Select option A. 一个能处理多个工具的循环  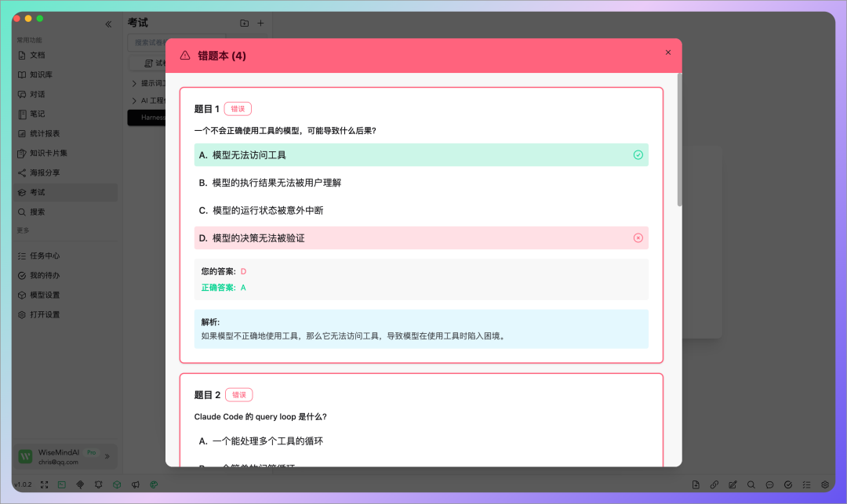(x=421, y=441)
